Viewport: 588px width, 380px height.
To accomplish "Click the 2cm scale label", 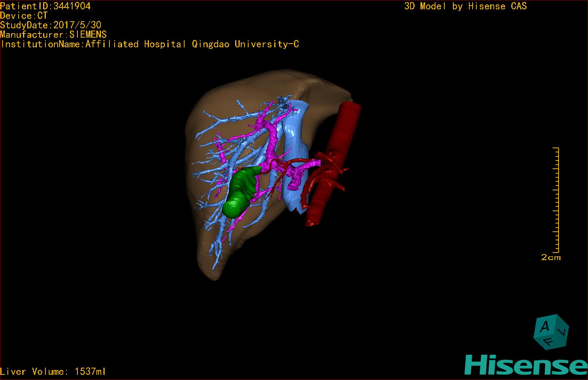I will [x=551, y=257].
